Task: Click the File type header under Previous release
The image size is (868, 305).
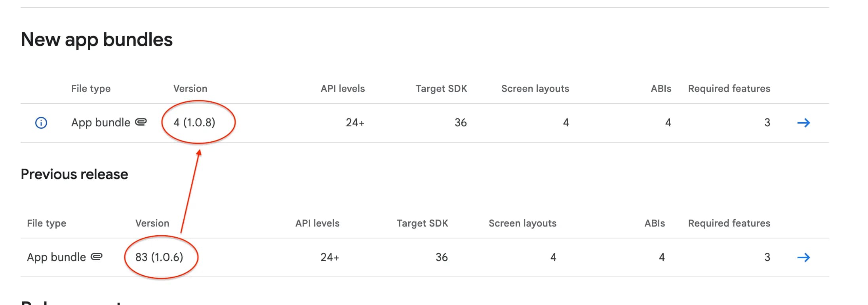Action: click(x=46, y=223)
